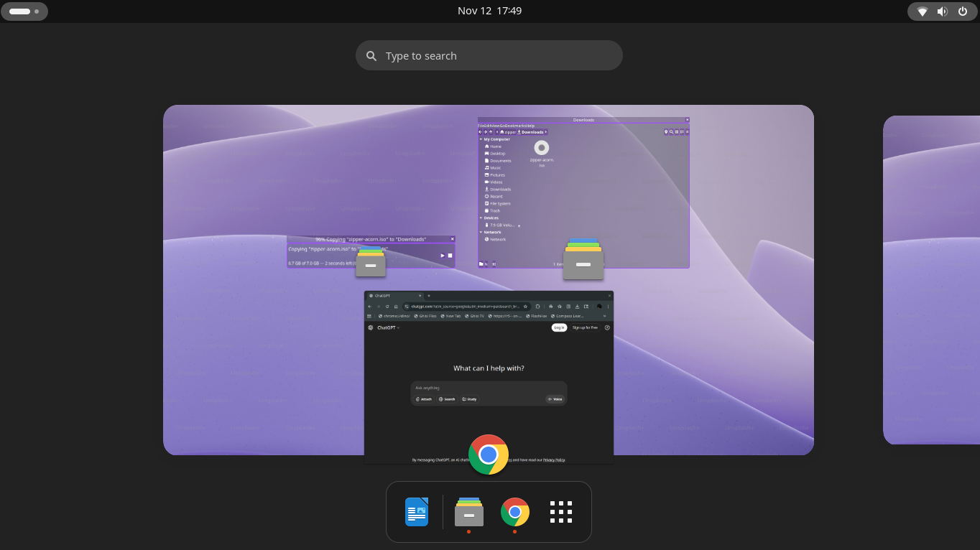Activate Voice mode in the ChatGPT prompt
The height and width of the screenshot is (550, 980).
tap(555, 399)
